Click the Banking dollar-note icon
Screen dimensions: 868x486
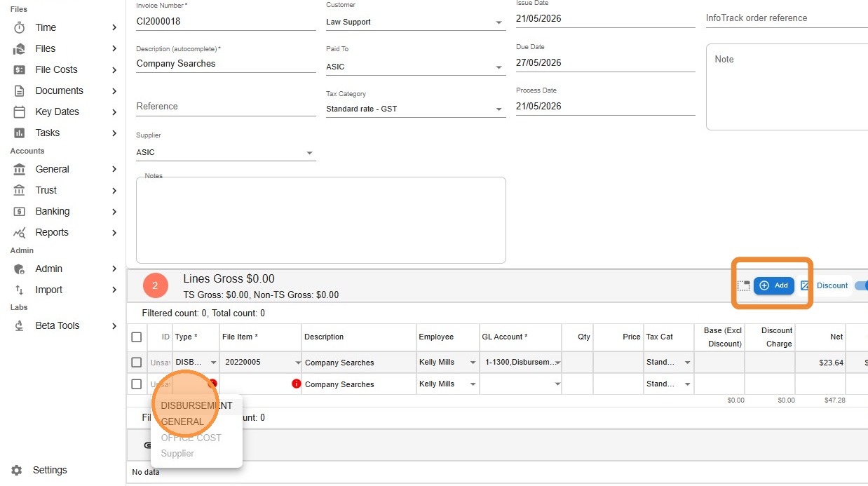[x=20, y=211]
